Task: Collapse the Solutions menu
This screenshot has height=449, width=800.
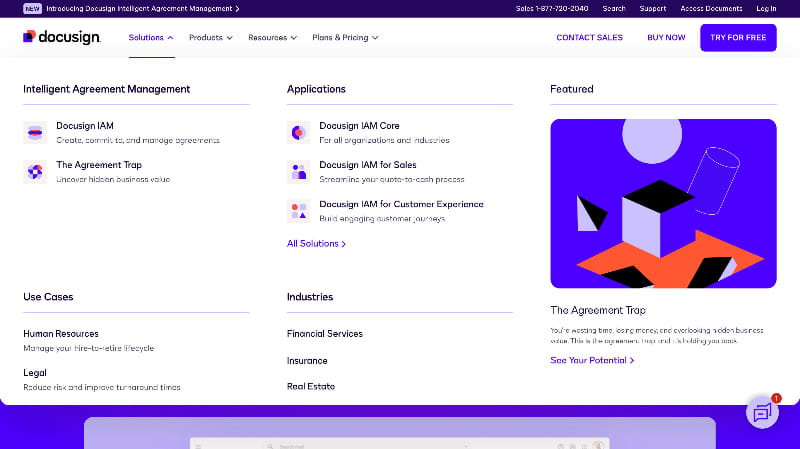Action: click(151, 38)
